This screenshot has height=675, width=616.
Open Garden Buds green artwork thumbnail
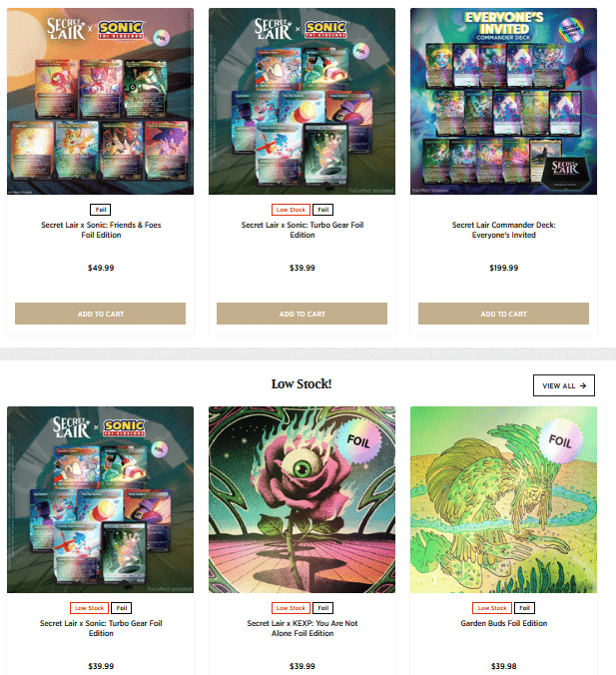point(503,499)
